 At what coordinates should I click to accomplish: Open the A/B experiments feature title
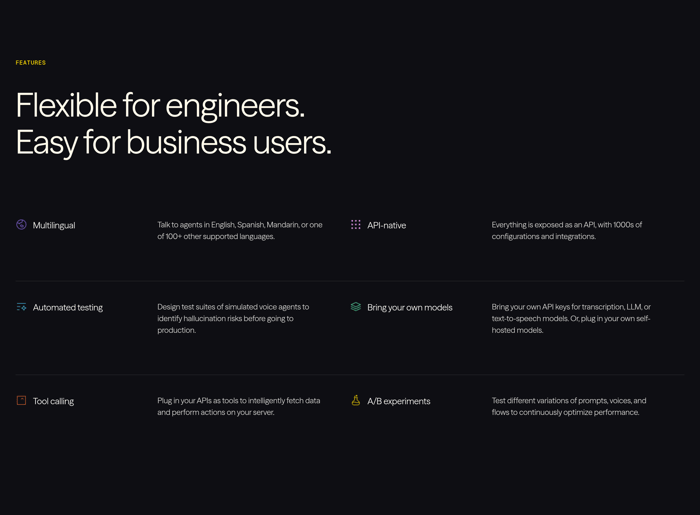tap(398, 402)
